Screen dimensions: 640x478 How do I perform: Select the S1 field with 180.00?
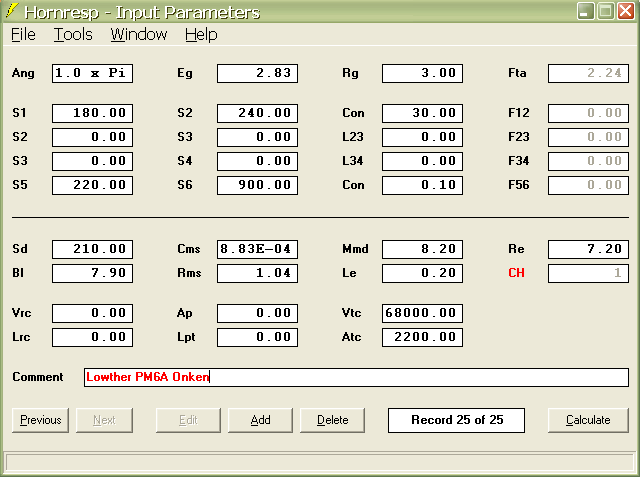[x=92, y=113]
